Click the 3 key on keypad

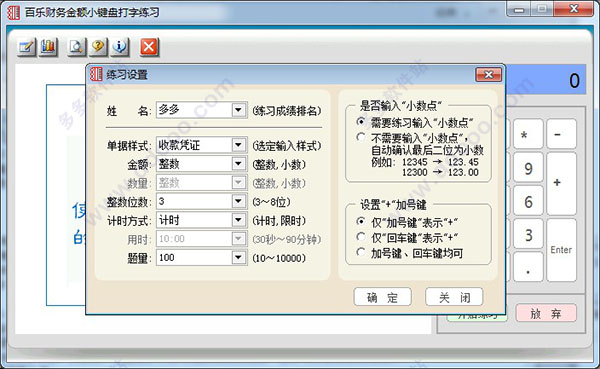(528, 234)
